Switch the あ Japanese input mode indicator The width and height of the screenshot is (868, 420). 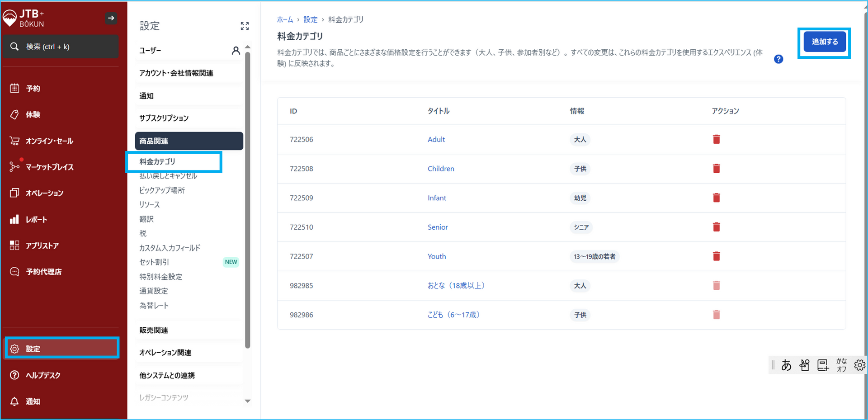click(x=786, y=365)
